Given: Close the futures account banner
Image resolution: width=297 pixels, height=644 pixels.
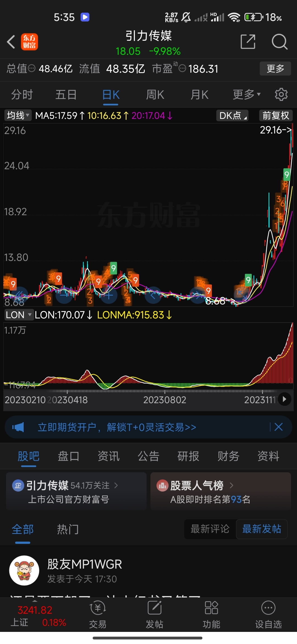Looking at the screenshot, I should [279, 427].
